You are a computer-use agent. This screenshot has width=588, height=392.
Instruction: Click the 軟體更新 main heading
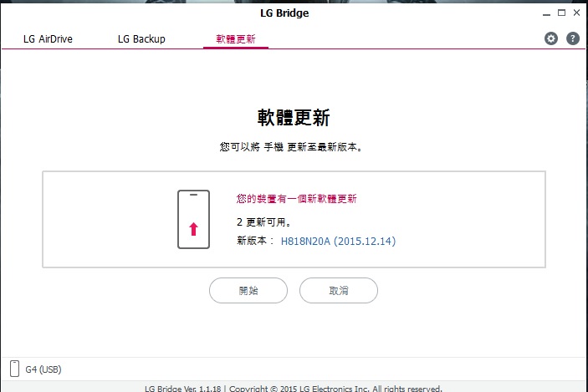[x=294, y=117]
